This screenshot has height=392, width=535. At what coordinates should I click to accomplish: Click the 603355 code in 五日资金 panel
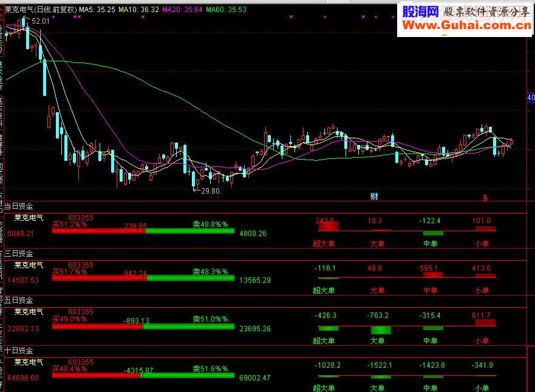pos(81,311)
